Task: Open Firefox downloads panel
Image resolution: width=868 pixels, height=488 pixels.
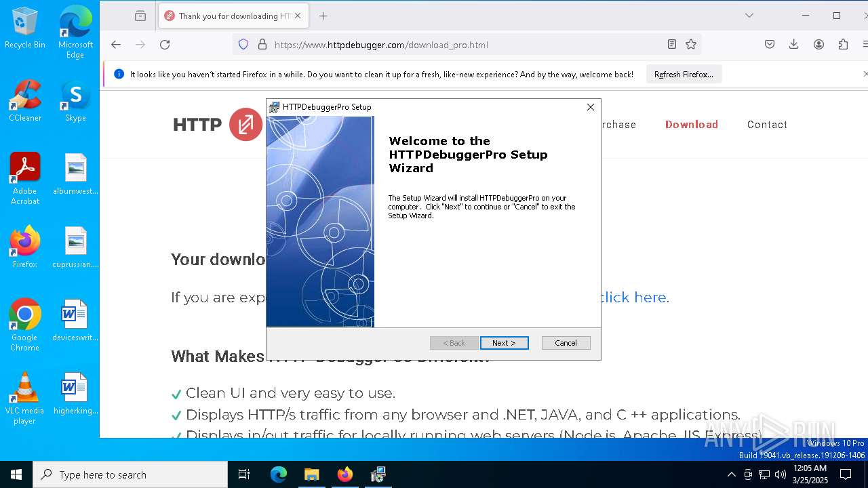Action: [794, 45]
